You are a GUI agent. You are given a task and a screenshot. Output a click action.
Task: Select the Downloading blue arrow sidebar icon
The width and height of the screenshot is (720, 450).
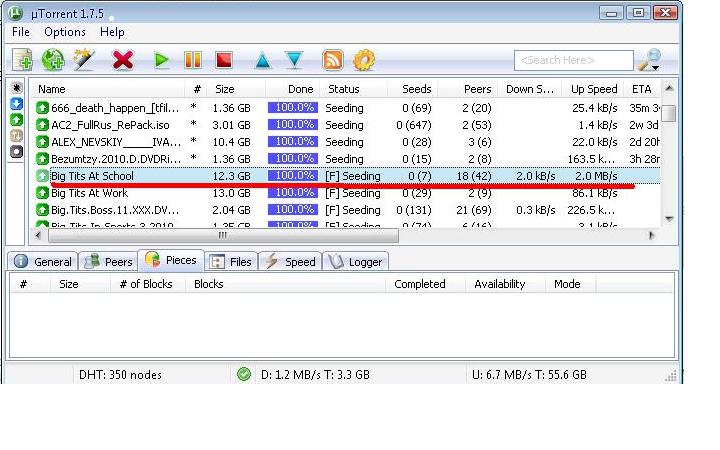click(x=17, y=104)
